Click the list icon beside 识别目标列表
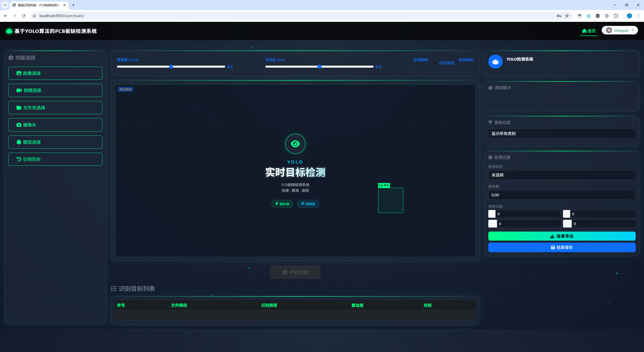 114,289
